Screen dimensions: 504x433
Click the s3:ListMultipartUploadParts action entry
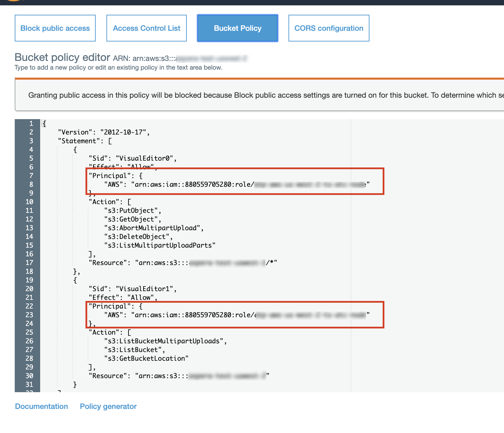pyautogui.click(x=160, y=245)
